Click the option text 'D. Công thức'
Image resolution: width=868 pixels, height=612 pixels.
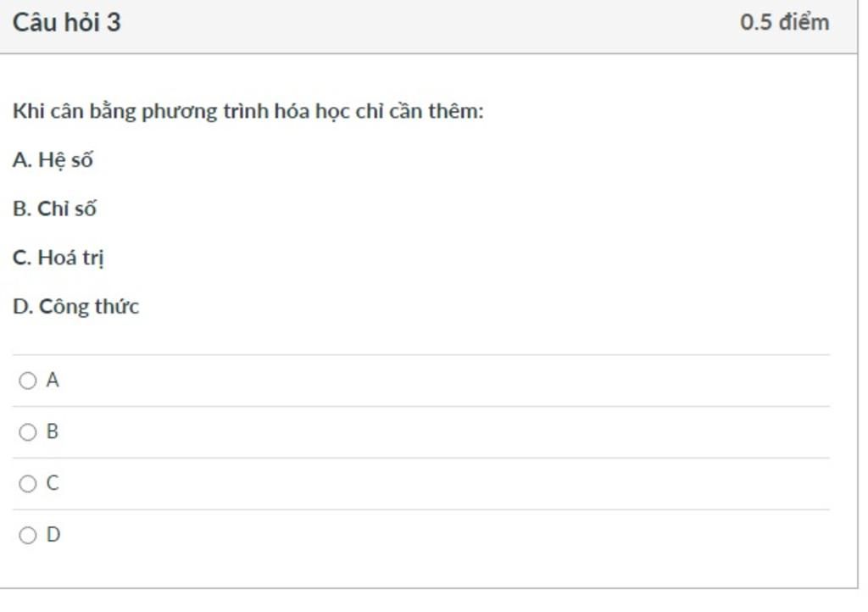click(x=75, y=307)
